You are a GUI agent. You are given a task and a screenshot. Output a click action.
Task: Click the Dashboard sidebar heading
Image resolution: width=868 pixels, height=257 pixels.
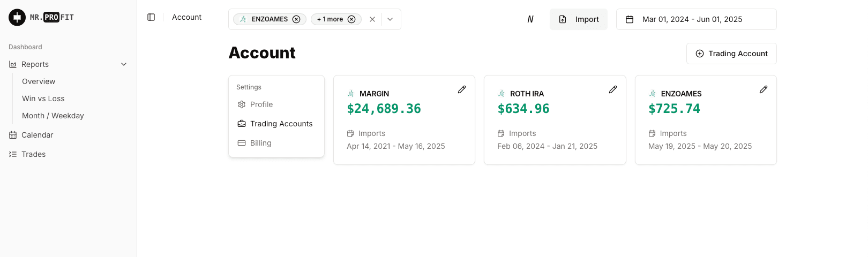(x=25, y=47)
